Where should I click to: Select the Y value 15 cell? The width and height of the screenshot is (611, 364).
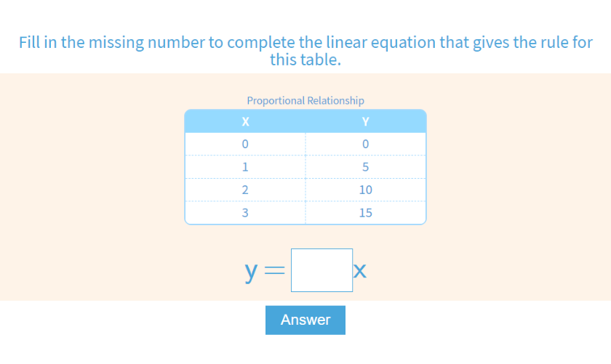point(366,213)
